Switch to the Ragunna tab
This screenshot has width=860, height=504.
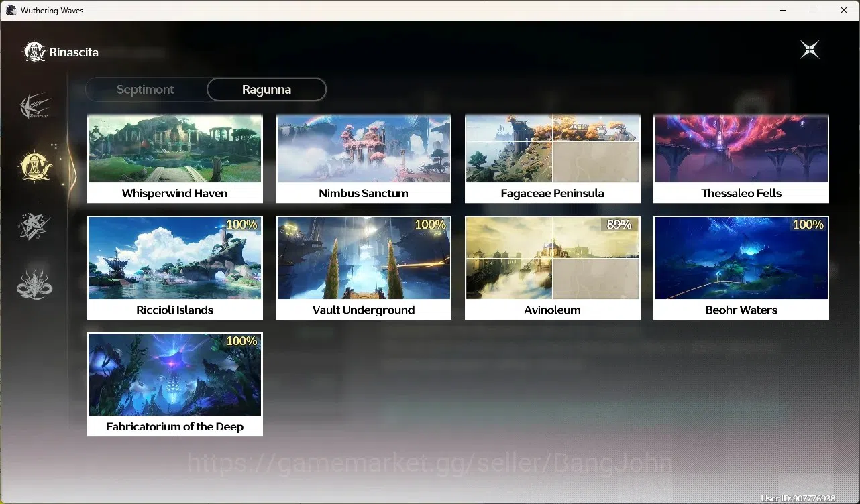coord(266,89)
